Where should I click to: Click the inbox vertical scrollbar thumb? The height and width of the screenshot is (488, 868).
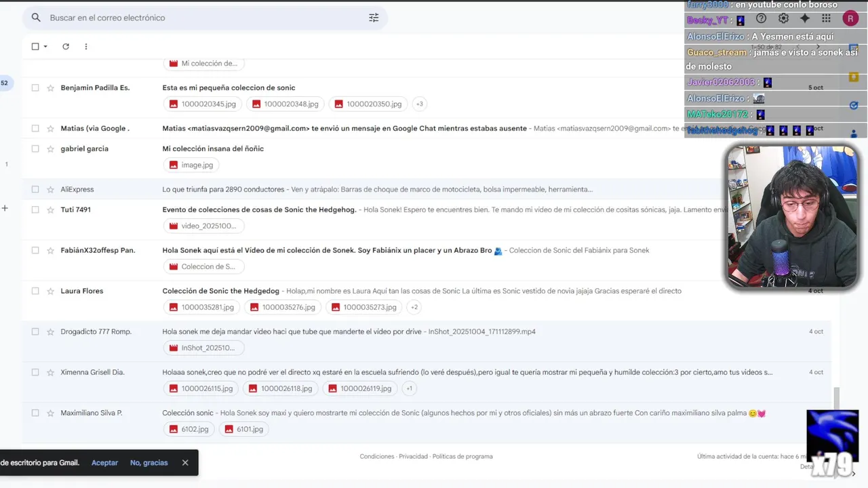[x=836, y=397]
